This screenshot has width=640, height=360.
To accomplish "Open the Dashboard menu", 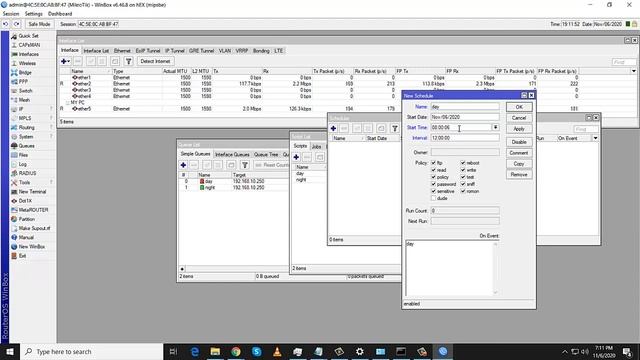I will [x=60, y=14].
